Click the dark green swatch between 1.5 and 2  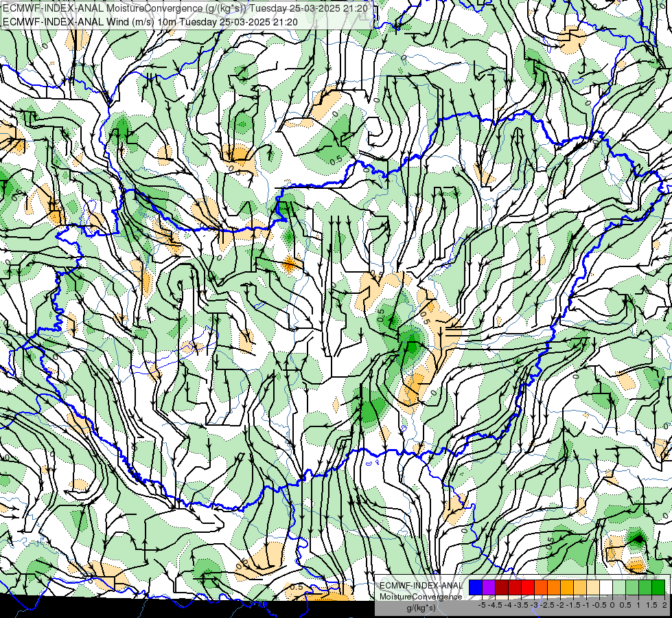click(x=658, y=587)
